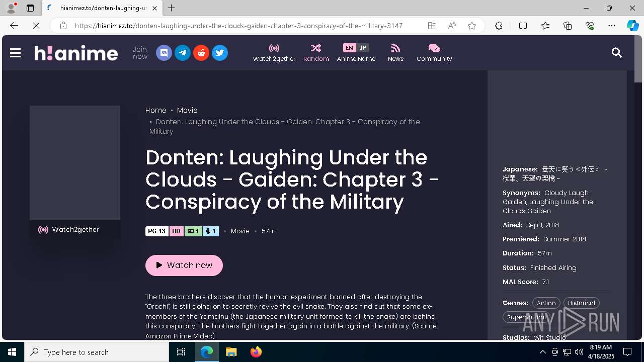Go back to previous page

(14, 26)
